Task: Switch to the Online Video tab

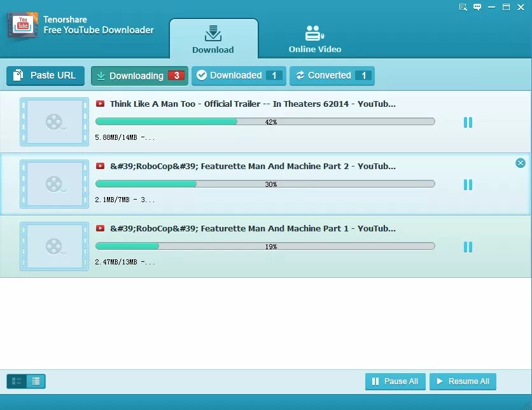Action: (x=315, y=39)
